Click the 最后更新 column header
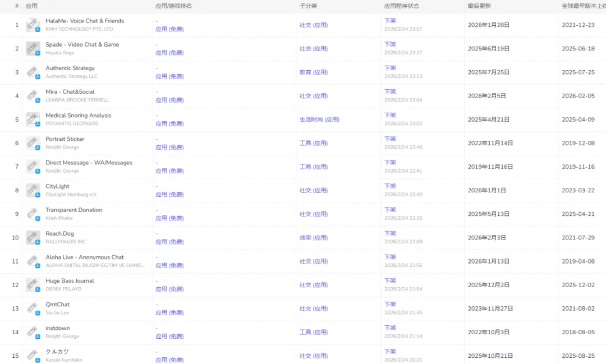This screenshot has width=606, height=364. tap(479, 6)
